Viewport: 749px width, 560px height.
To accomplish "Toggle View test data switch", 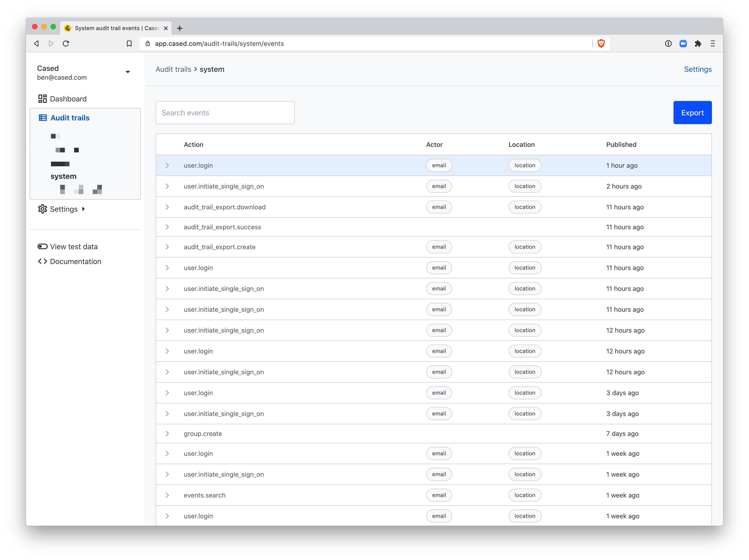I will click(x=42, y=246).
